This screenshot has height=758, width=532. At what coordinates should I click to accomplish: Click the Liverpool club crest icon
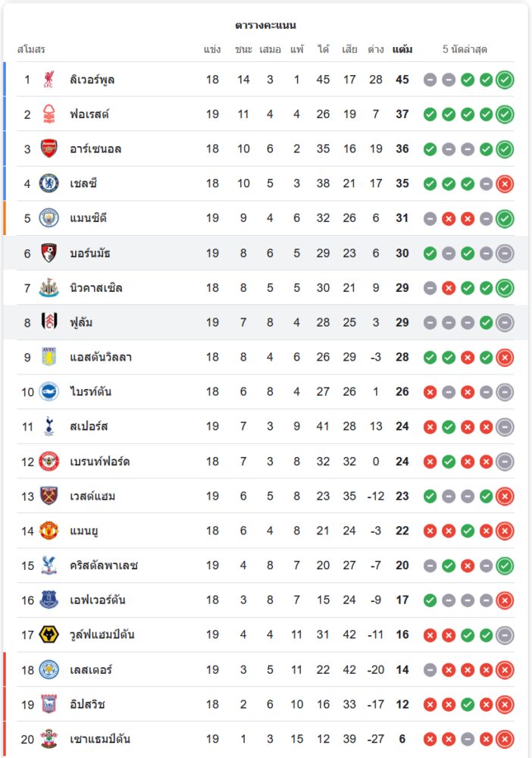coord(49,80)
